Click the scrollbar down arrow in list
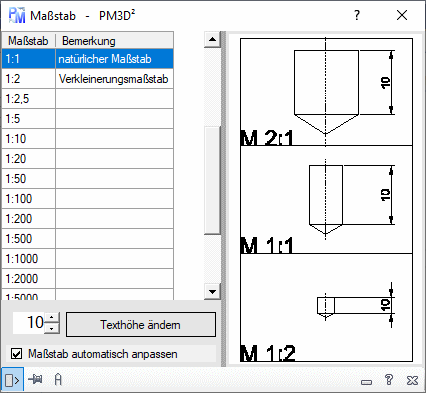Viewport: 426px width, 393px height. (x=212, y=292)
